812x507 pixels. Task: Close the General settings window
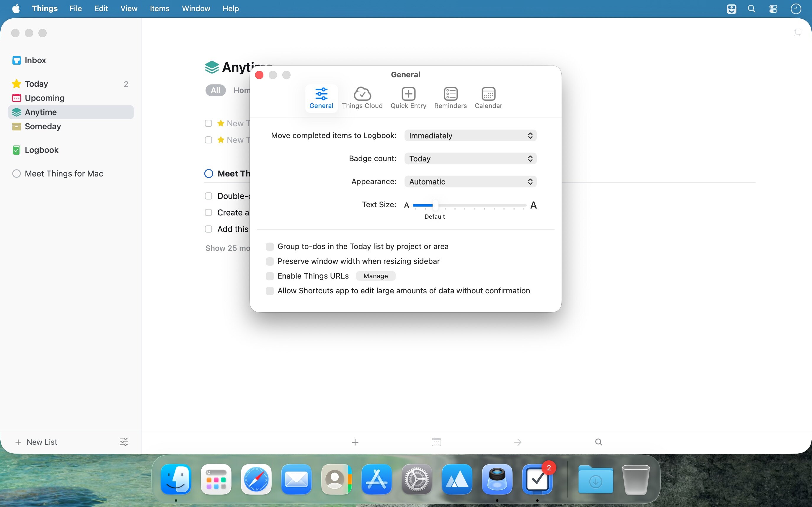tap(259, 75)
